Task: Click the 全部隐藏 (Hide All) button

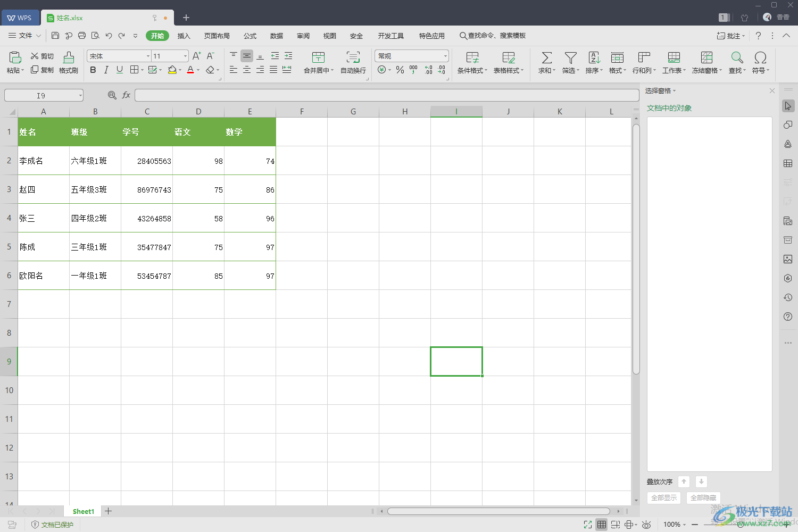Action: pyautogui.click(x=703, y=498)
